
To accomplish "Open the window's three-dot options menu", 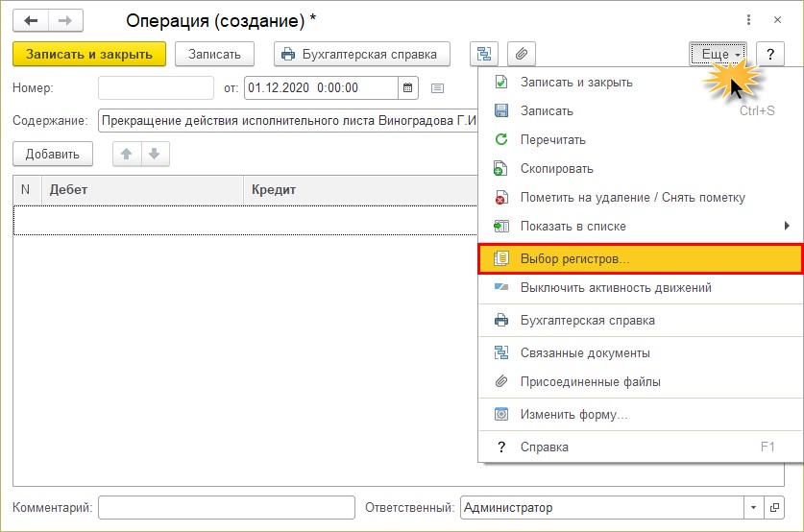I will pyautogui.click(x=748, y=20).
